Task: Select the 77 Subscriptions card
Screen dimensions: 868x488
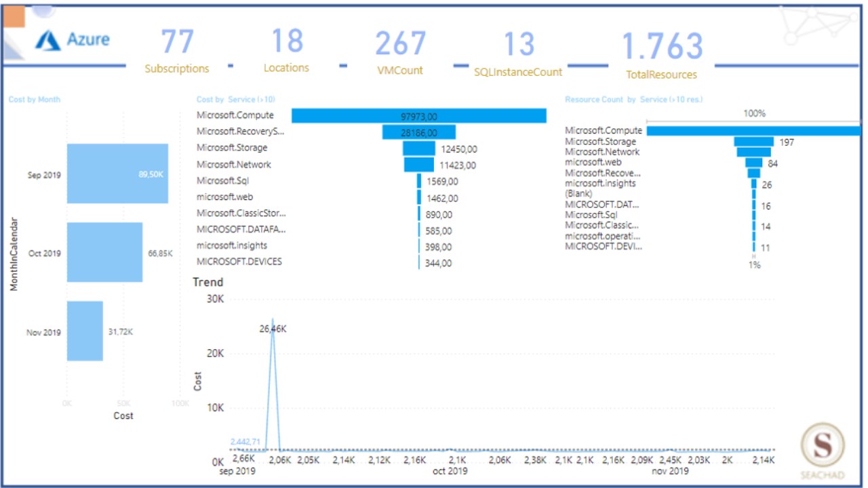Action: 177,50
